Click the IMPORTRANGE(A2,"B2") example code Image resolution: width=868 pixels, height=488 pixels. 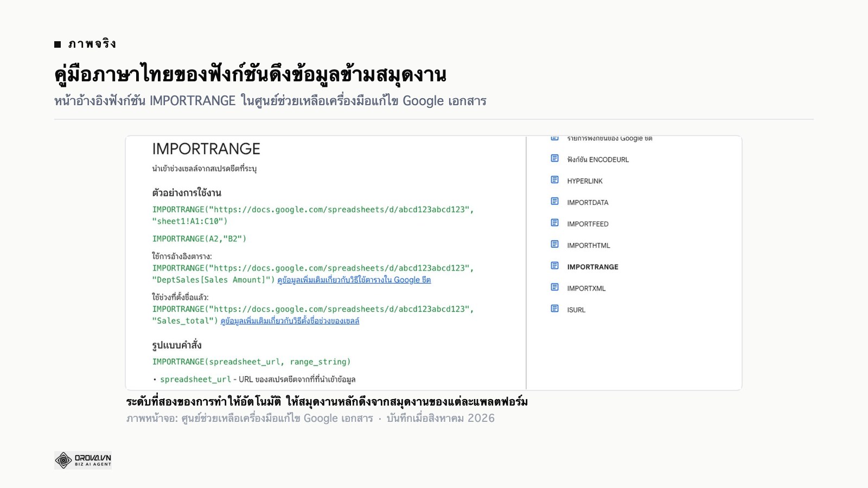(199, 239)
